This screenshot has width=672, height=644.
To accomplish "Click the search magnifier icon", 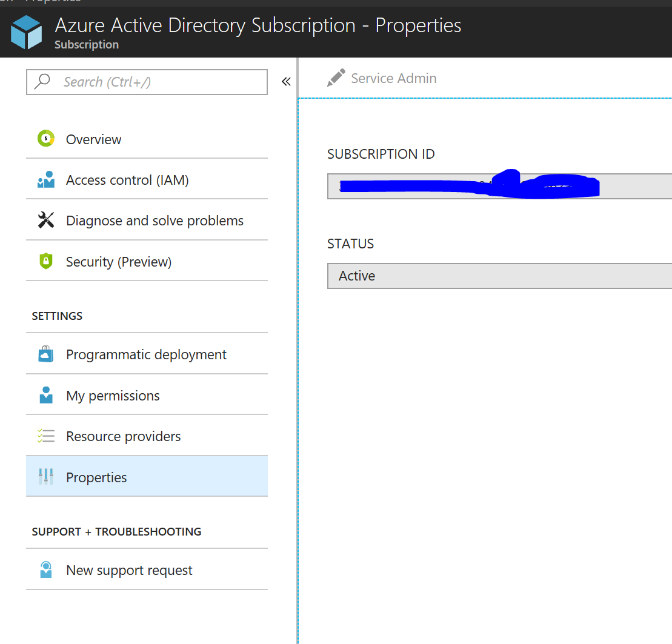I will pos(42,82).
